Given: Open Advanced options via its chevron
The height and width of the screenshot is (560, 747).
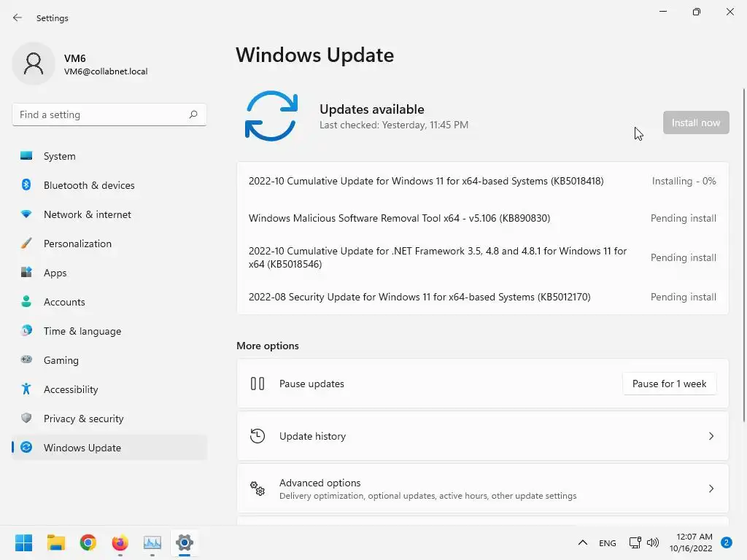Looking at the screenshot, I should (711, 488).
